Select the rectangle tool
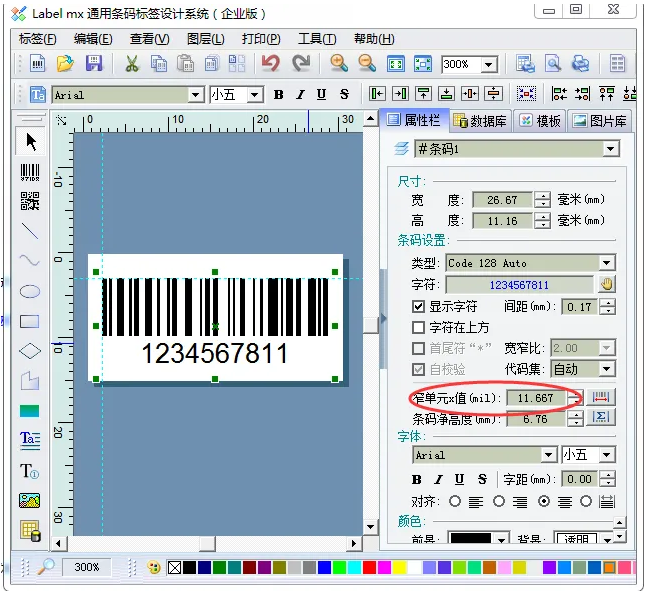The width and height of the screenshot is (649, 600). 30,322
